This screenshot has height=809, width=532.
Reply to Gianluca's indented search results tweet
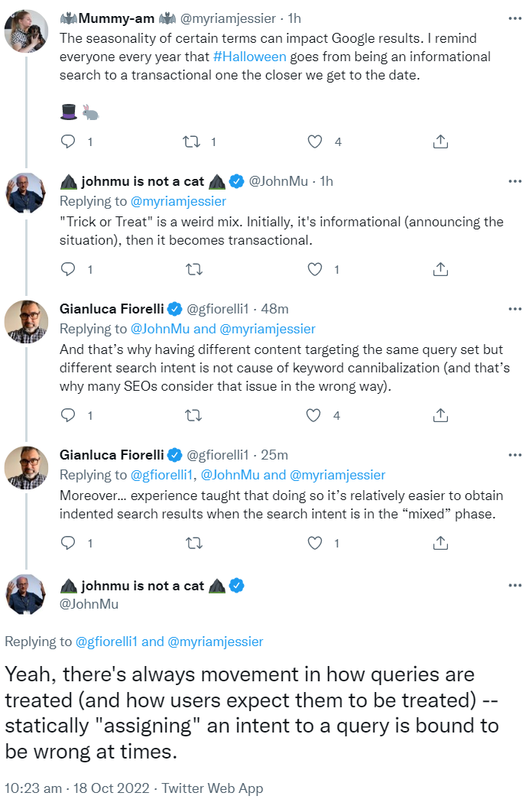(68, 543)
